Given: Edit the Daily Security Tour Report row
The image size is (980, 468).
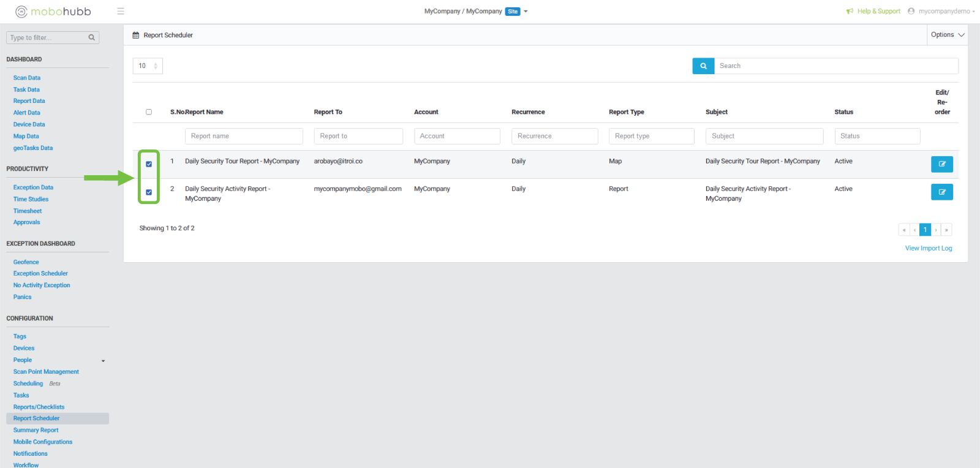Looking at the screenshot, I should 941,164.
